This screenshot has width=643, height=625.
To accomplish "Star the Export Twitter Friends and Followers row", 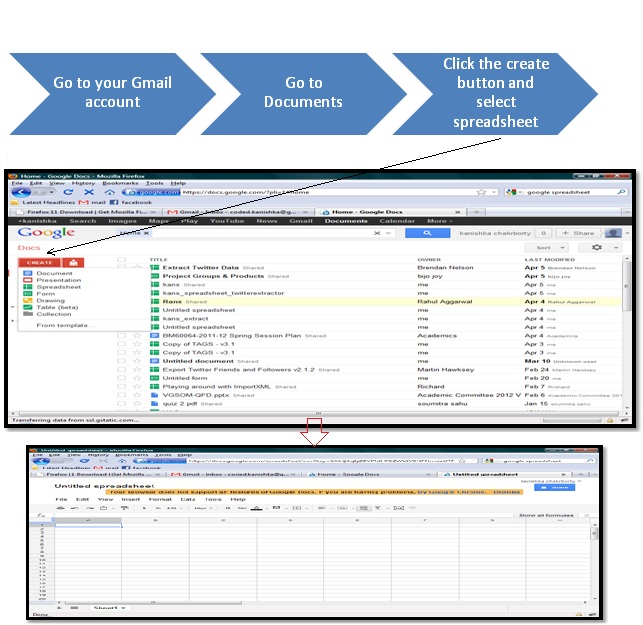I will (137, 370).
